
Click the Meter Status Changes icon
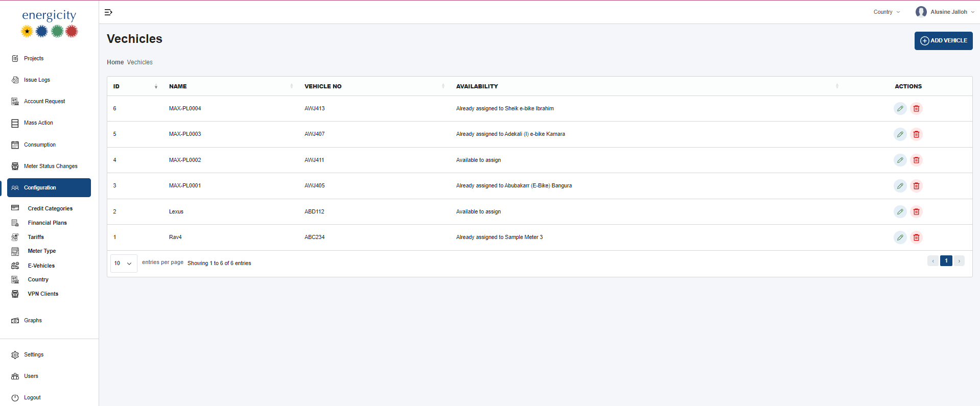(15, 166)
